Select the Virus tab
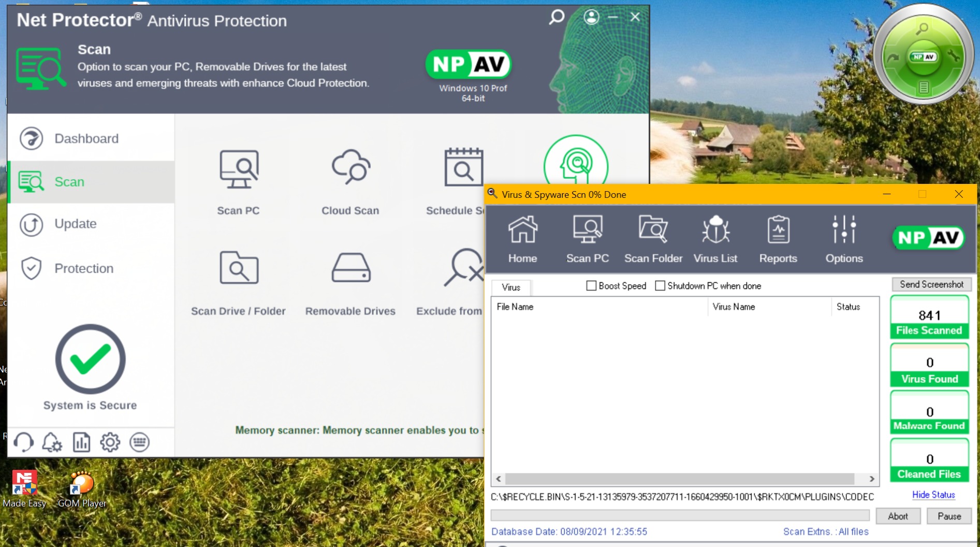 [x=511, y=287]
